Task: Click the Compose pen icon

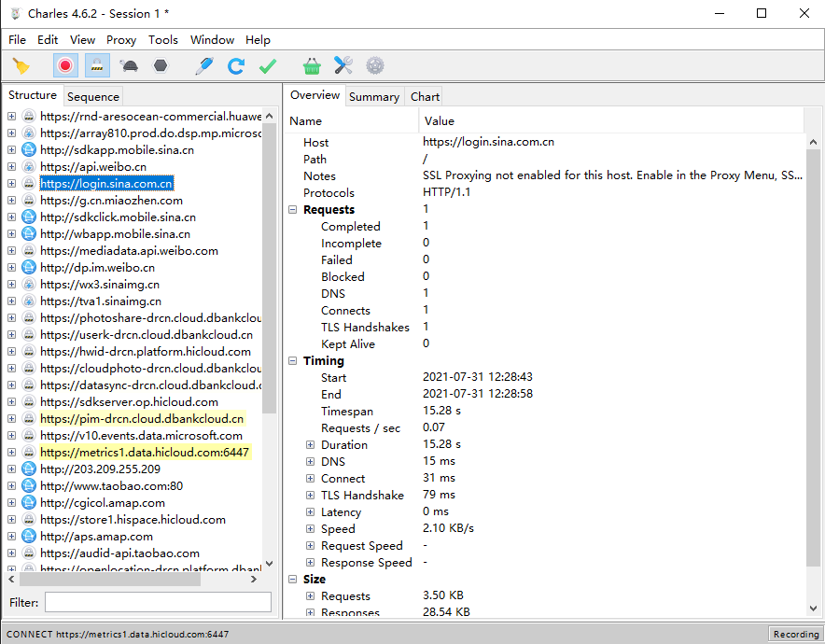Action: click(204, 66)
